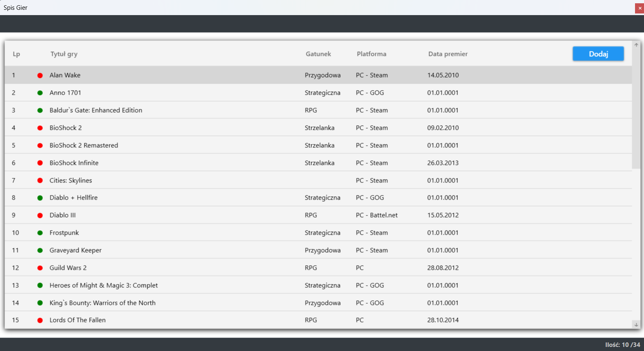Click the date 28.10.2014
The height and width of the screenshot is (351, 644).
pos(443,320)
